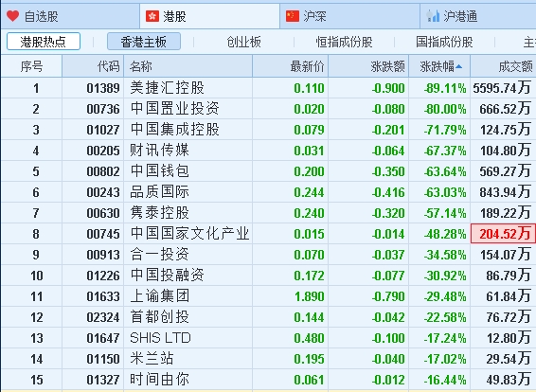Select stock 时间由你
This screenshot has height=392, width=536.
coord(160,380)
